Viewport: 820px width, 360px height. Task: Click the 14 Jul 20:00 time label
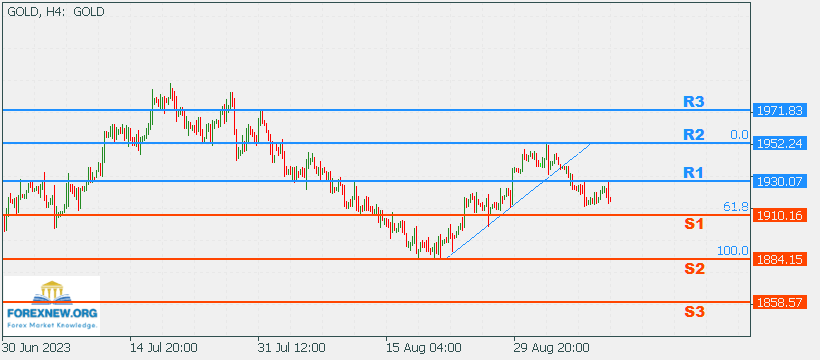pyautogui.click(x=164, y=348)
